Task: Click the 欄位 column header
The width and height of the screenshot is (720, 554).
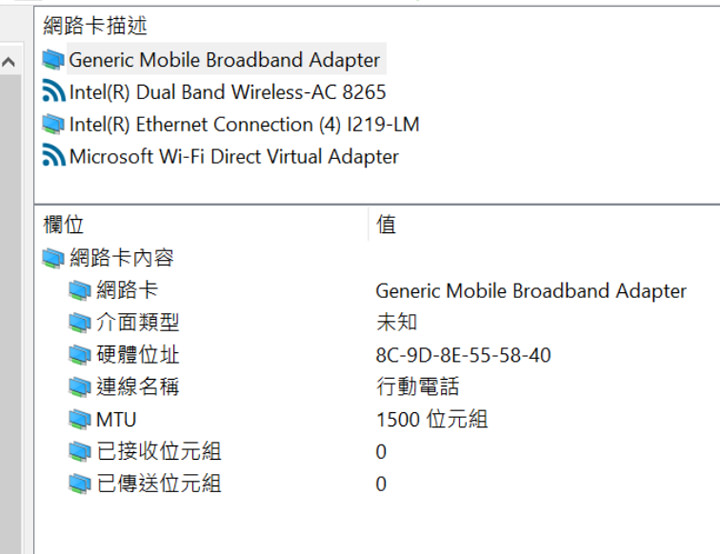Action: pyautogui.click(x=62, y=225)
